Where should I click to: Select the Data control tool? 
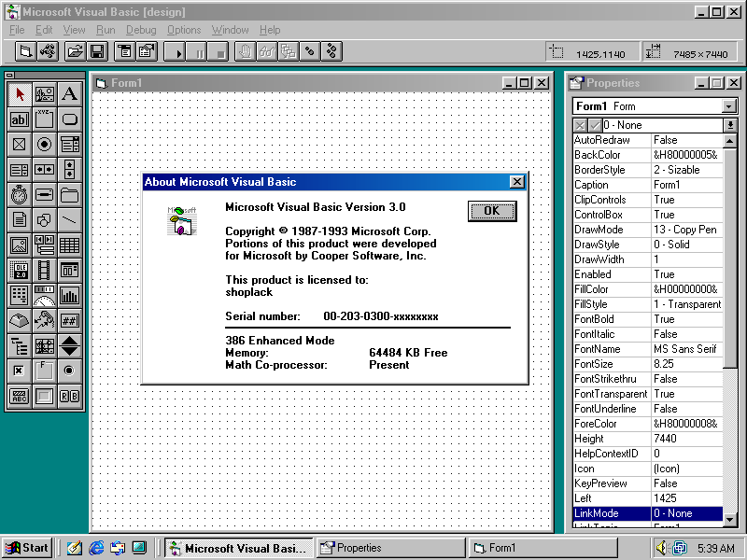coord(44,245)
